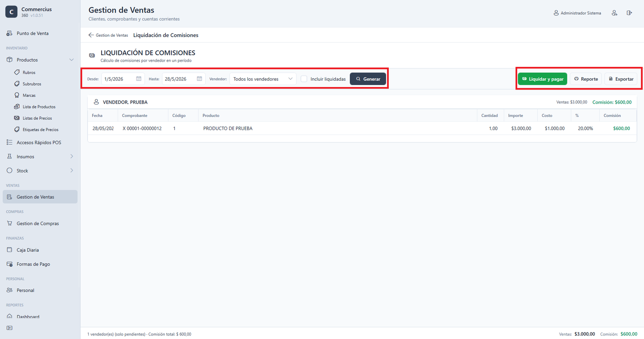This screenshot has height=339, width=644.
Task: Select Gestion de Ventas menu item
Action: coord(40,197)
